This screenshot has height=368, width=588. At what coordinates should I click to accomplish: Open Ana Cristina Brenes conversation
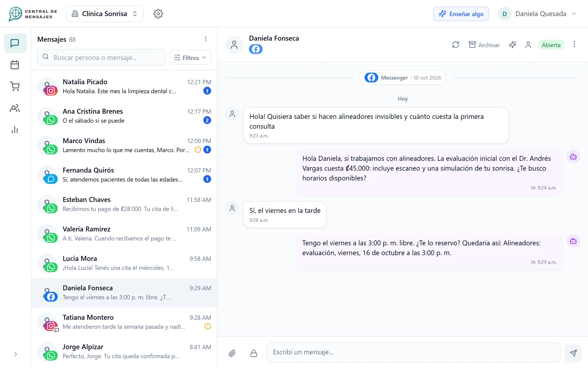pyautogui.click(x=124, y=116)
